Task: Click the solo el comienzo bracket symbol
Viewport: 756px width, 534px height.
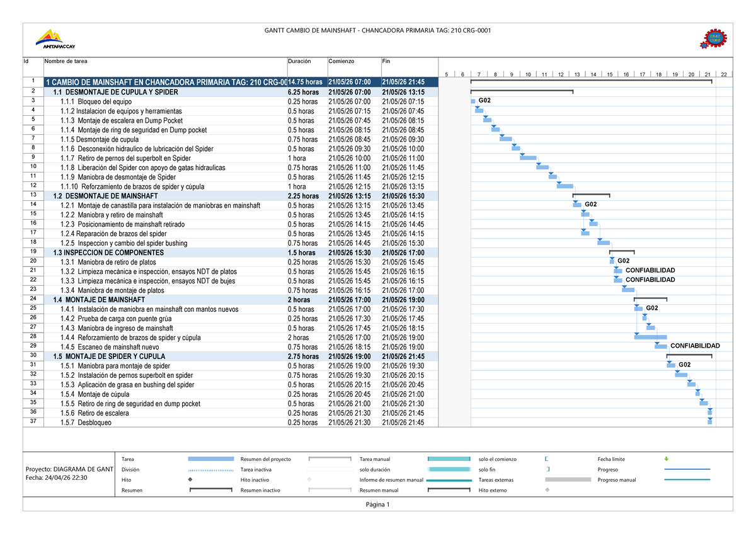Action: (547, 459)
